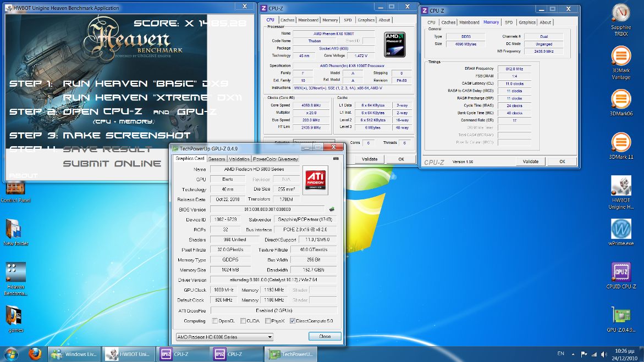This screenshot has height=362, width=644.
Task: Click the Windows Live taskbar button
Action: click(74, 354)
